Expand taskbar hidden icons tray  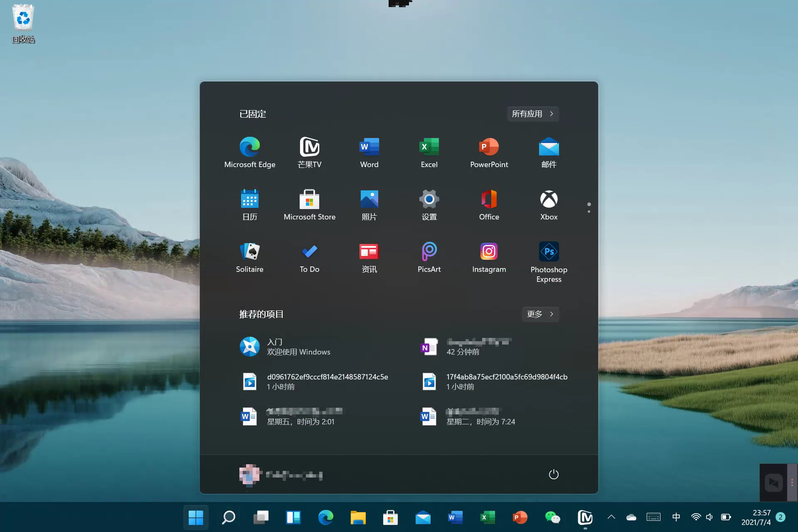coord(612,516)
